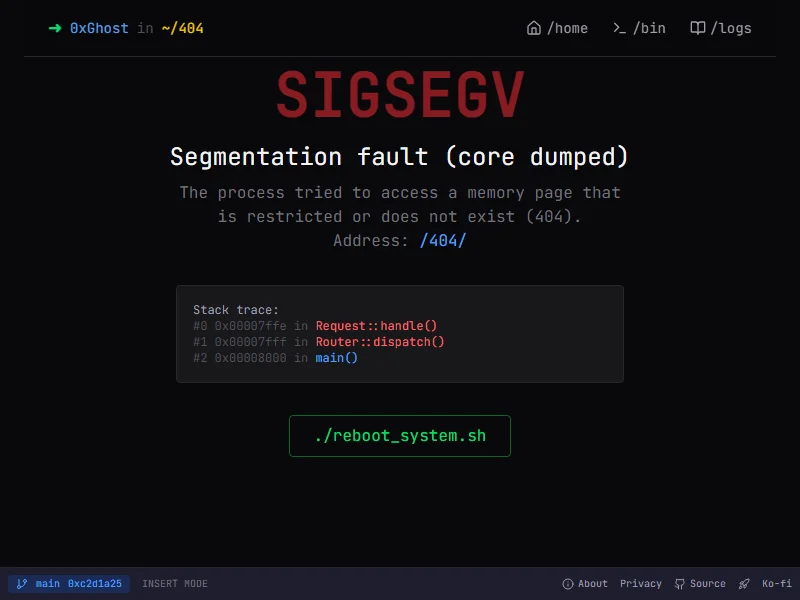The image size is (800, 600).
Task: Click the git branch icon in status bar
Action: (21, 584)
